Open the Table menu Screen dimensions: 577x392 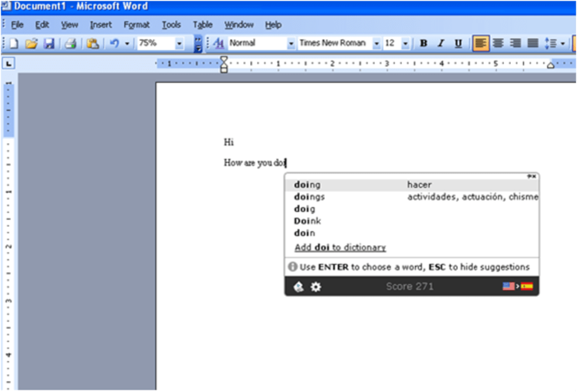click(203, 25)
